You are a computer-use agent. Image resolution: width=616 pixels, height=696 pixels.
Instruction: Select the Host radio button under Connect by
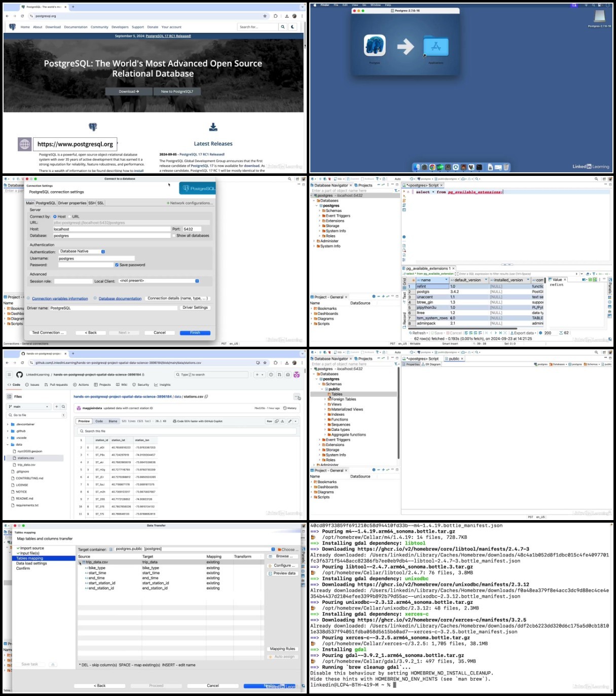click(x=55, y=216)
